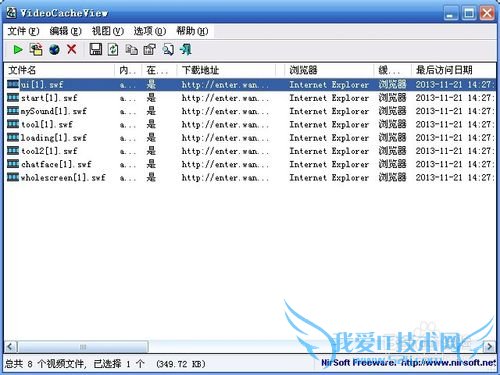This screenshot has height=375, width=500.
Task: Sort by the 下载地址 column header
Action: pyautogui.click(x=226, y=70)
